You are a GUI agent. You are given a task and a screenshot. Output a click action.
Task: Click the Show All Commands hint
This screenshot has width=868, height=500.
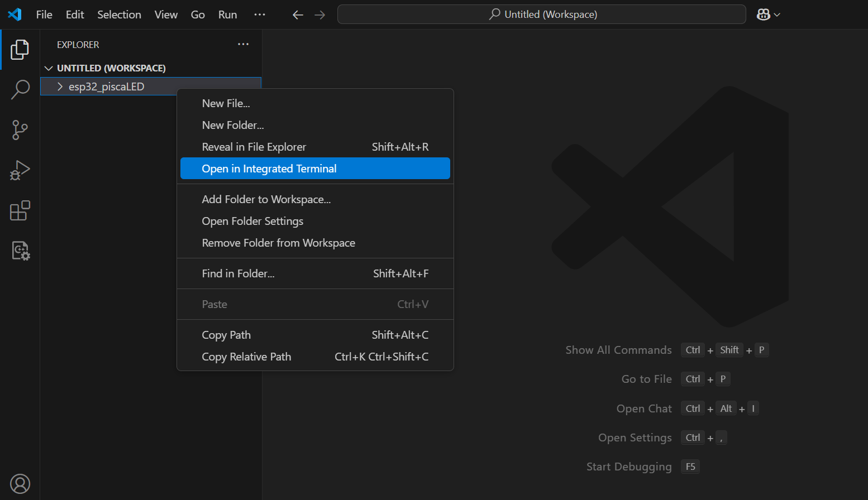(x=618, y=350)
